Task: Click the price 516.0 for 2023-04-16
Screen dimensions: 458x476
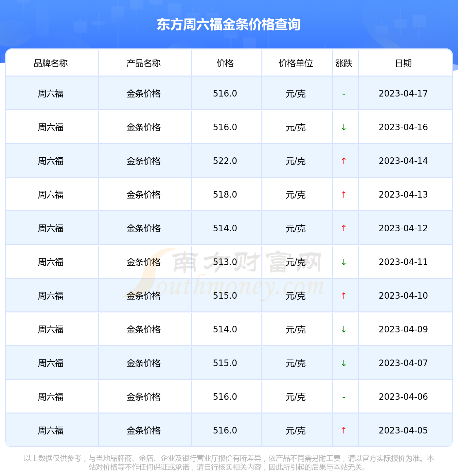Action: click(x=225, y=127)
